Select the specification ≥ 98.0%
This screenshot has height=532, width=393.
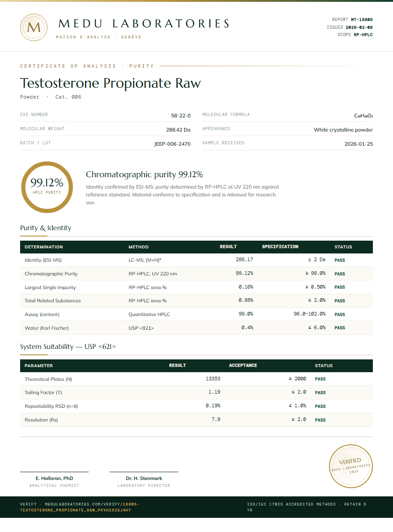pyautogui.click(x=315, y=273)
